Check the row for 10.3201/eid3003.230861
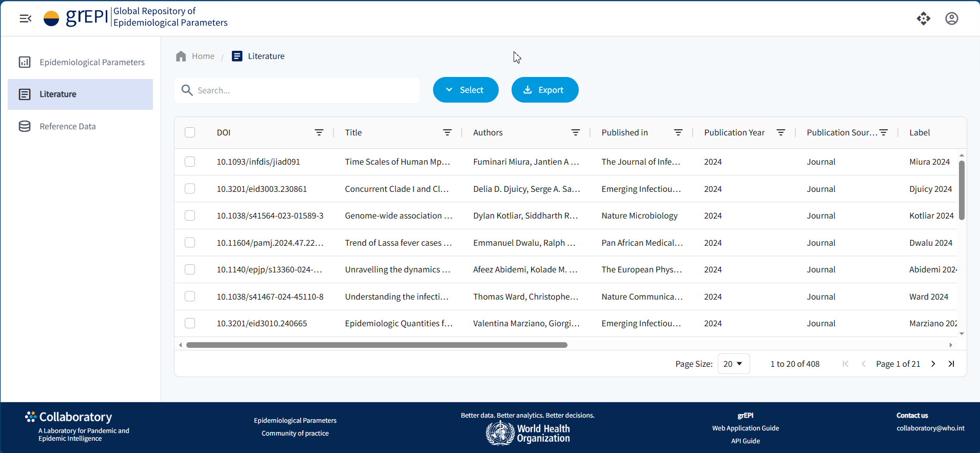This screenshot has height=453, width=980. click(190, 189)
